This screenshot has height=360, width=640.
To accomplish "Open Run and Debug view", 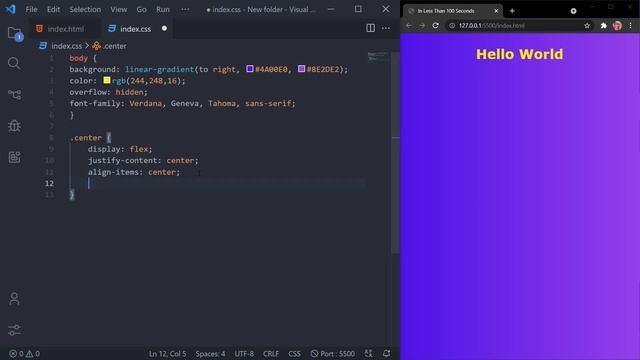I will coord(14,126).
